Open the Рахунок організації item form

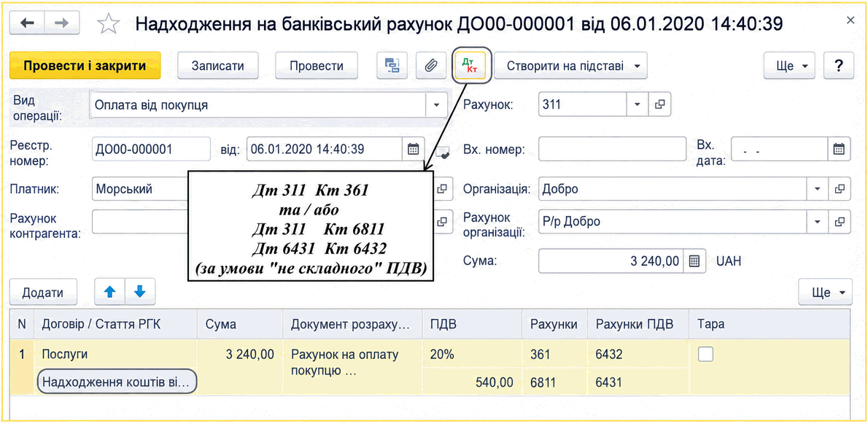840,221
